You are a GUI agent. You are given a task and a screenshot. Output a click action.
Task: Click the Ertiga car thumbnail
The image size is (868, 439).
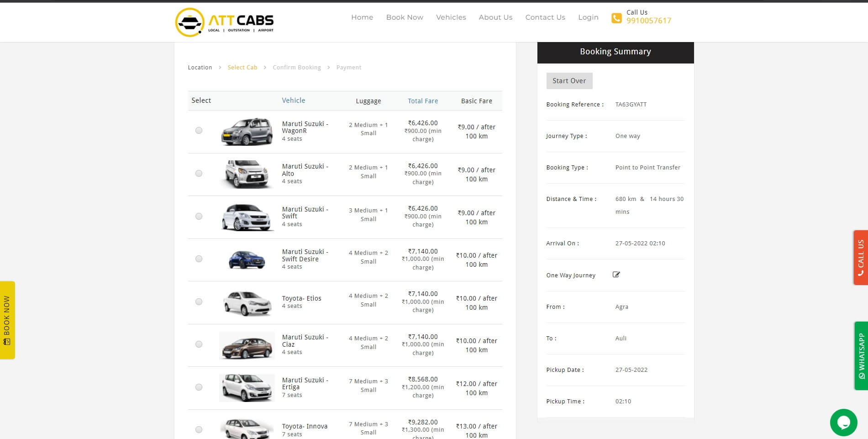click(x=247, y=388)
